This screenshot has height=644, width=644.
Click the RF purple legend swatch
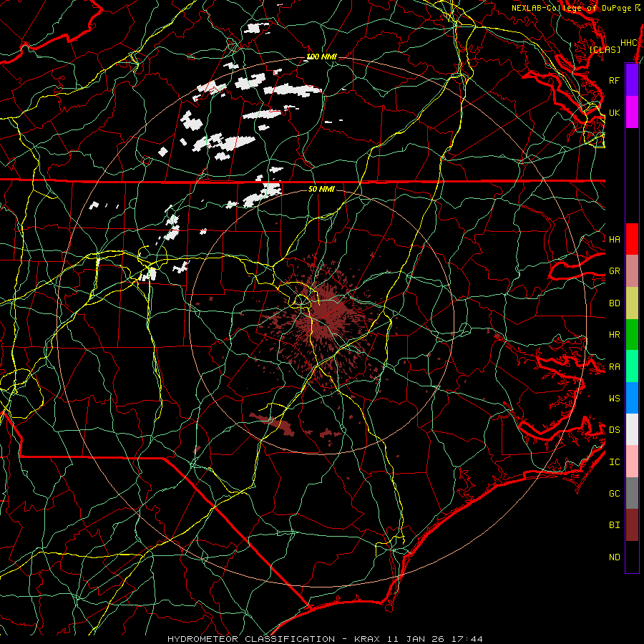click(x=632, y=80)
